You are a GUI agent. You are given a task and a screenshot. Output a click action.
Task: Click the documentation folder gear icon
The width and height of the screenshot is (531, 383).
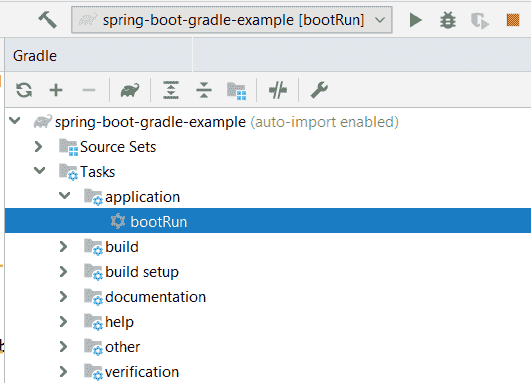pyautogui.click(x=93, y=297)
